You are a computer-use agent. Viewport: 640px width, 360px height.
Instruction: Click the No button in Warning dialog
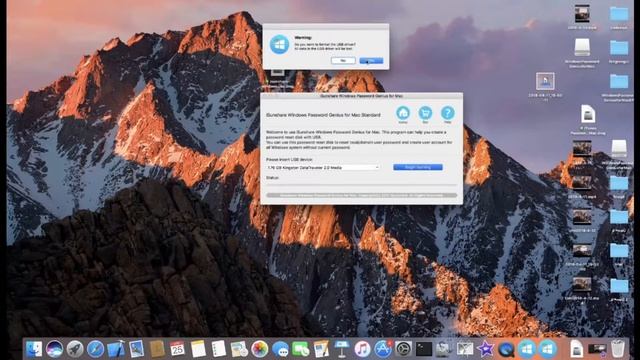pyautogui.click(x=343, y=60)
